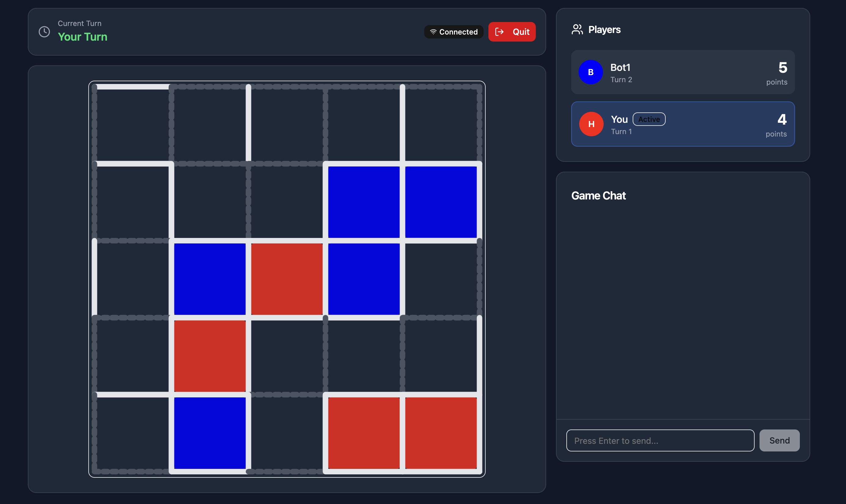Select your highlighted You player card
The image size is (846, 504).
coord(683,124)
